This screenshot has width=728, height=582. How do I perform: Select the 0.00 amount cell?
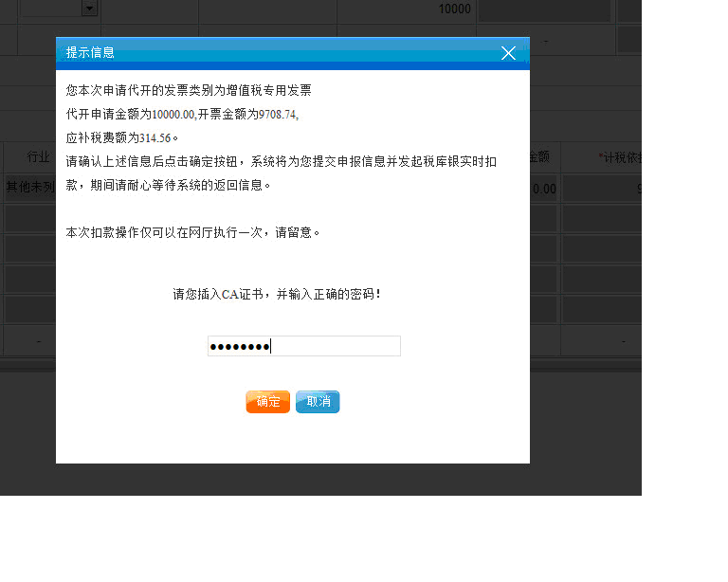pos(543,189)
